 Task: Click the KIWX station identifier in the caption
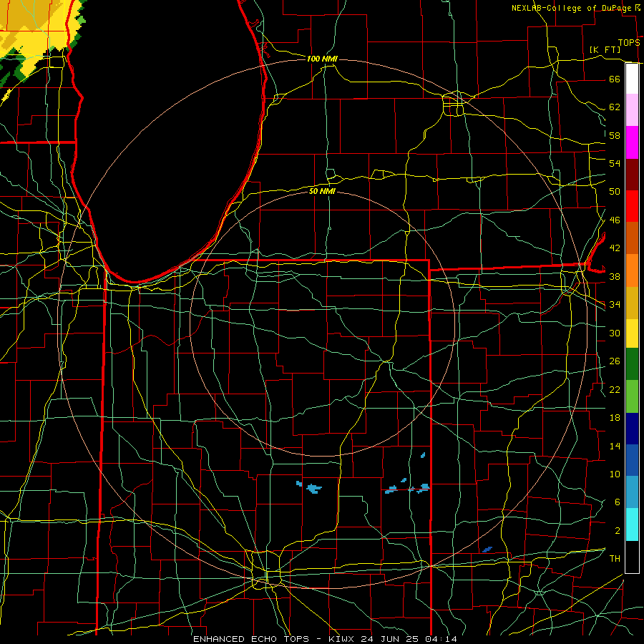tap(343, 639)
